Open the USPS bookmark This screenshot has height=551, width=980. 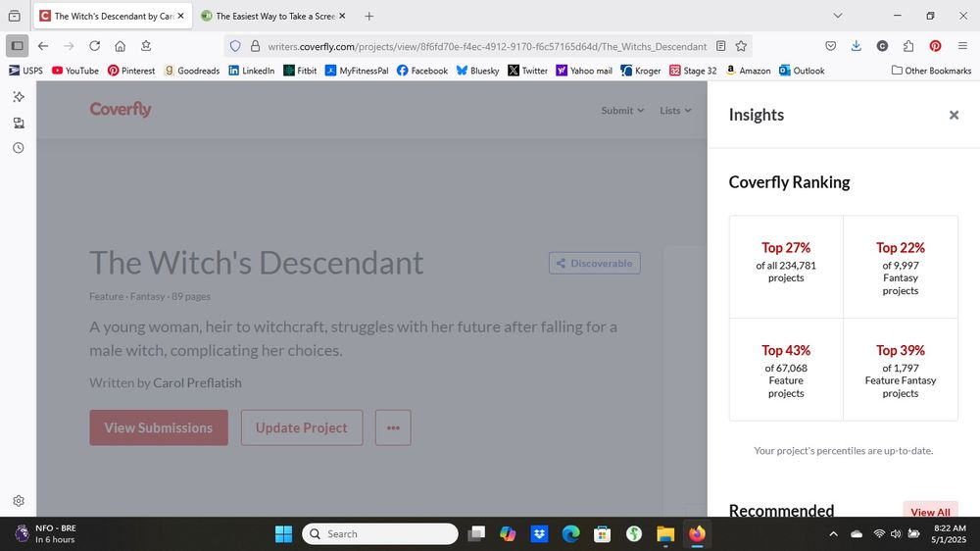[25, 71]
